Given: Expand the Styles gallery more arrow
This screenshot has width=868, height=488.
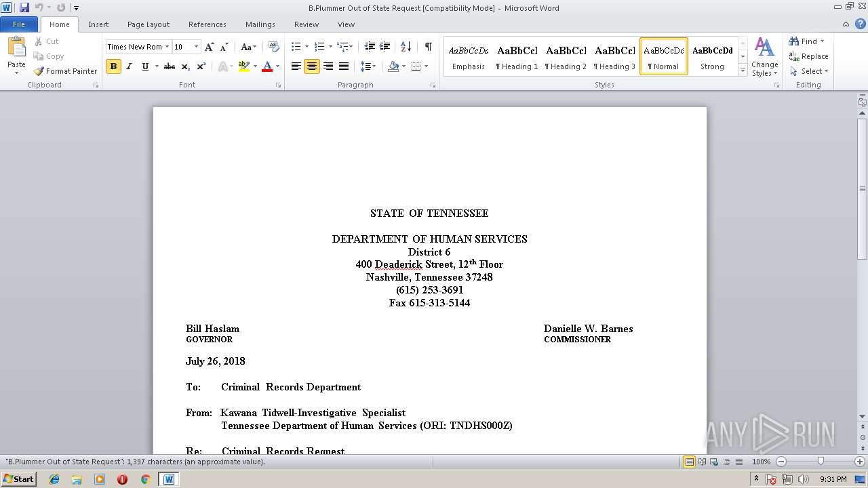Looking at the screenshot, I should pyautogui.click(x=743, y=70).
